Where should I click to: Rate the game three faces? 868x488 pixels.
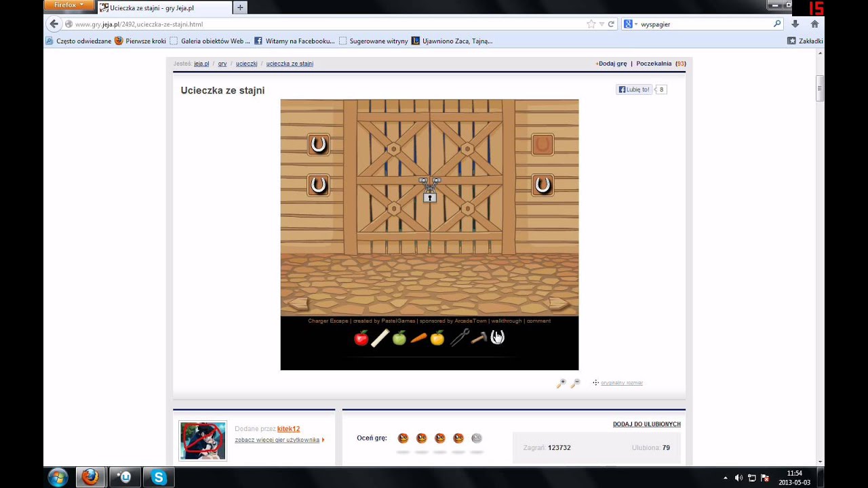point(439,438)
